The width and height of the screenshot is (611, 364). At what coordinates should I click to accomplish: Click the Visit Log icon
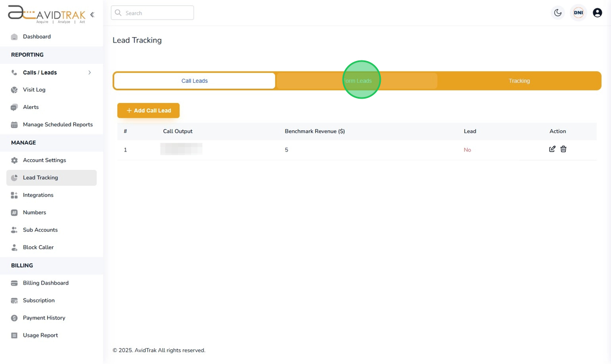14,89
